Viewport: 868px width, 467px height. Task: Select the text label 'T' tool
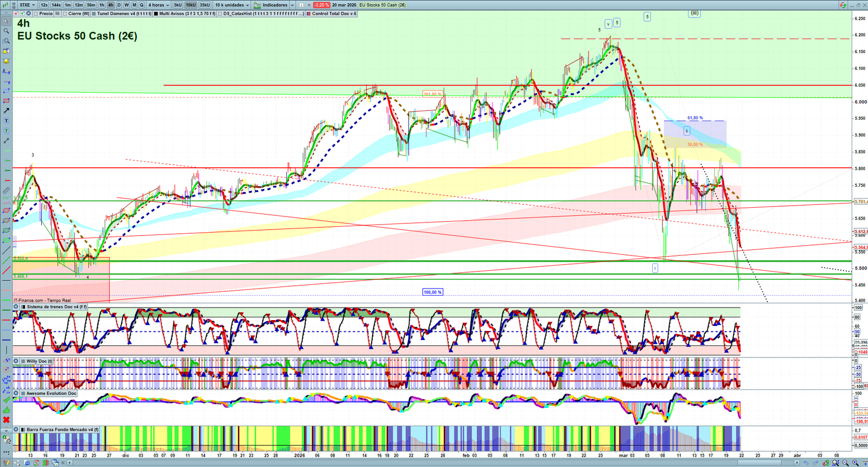click(7, 120)
